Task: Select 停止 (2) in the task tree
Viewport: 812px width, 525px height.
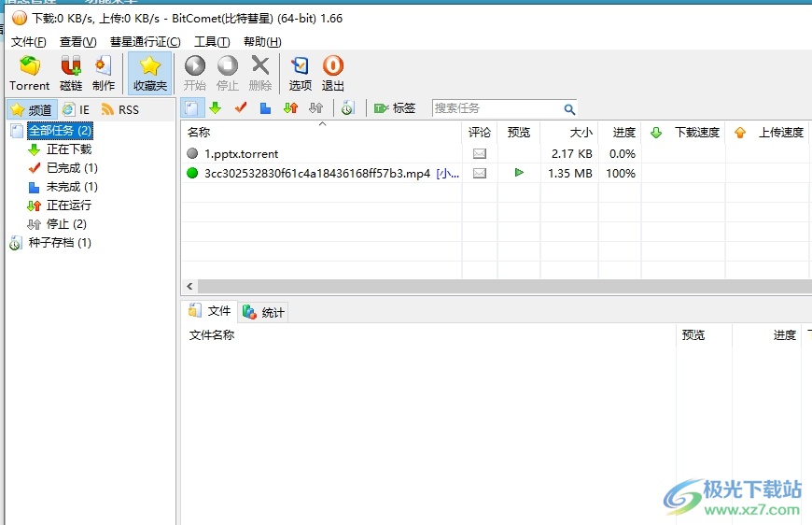Action: coord(66,224)
